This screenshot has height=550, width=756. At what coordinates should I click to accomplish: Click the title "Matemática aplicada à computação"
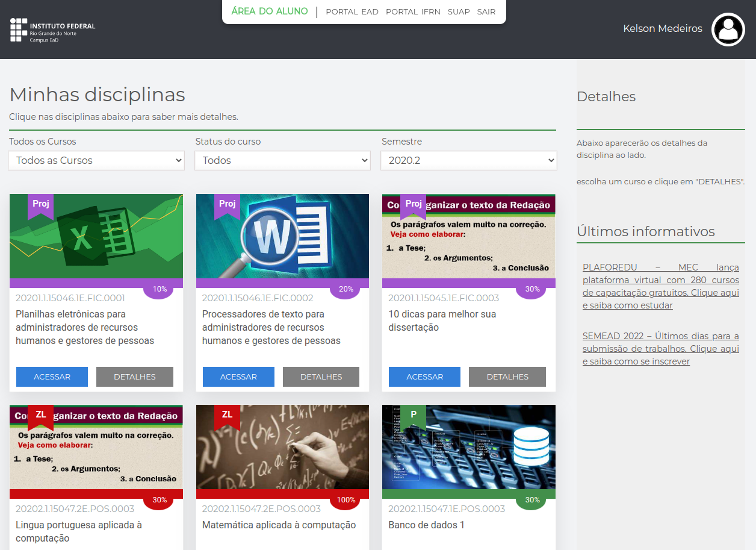[x=279, y=525]
